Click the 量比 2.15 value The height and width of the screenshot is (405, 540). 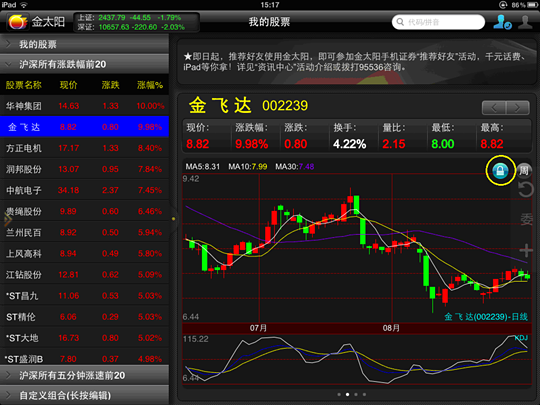[x=394, y=144]
